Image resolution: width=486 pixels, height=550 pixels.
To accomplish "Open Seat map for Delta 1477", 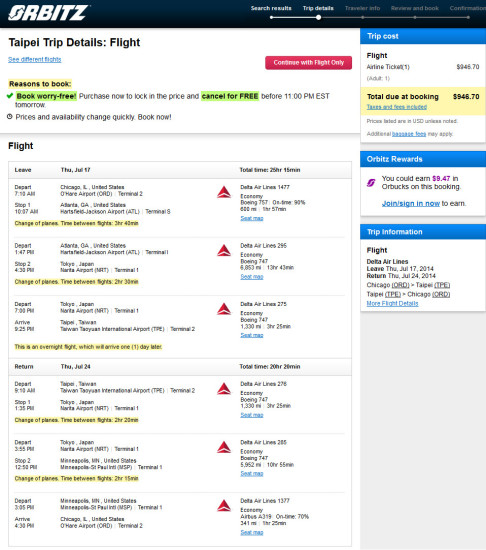I will tap(252, 218).
